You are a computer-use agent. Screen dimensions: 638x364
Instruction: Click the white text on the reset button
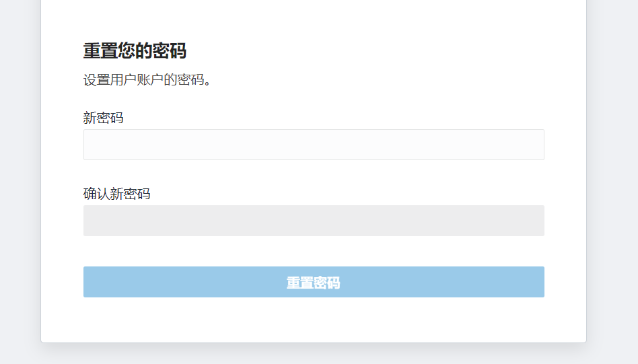click(x=314, y=283)
